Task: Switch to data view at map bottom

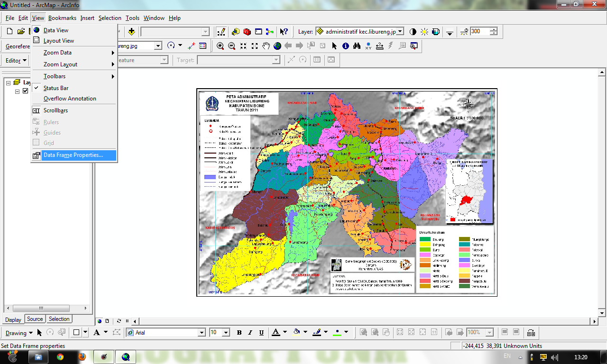Action: [100, 321]
